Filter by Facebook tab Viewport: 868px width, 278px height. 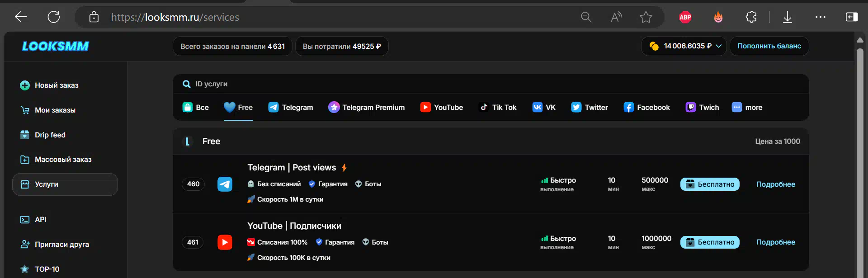point(646,107)
